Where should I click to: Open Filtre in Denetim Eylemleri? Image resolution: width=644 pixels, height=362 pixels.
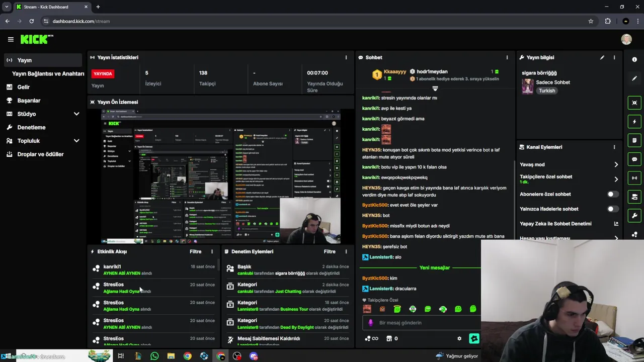[x=330, y=251]
